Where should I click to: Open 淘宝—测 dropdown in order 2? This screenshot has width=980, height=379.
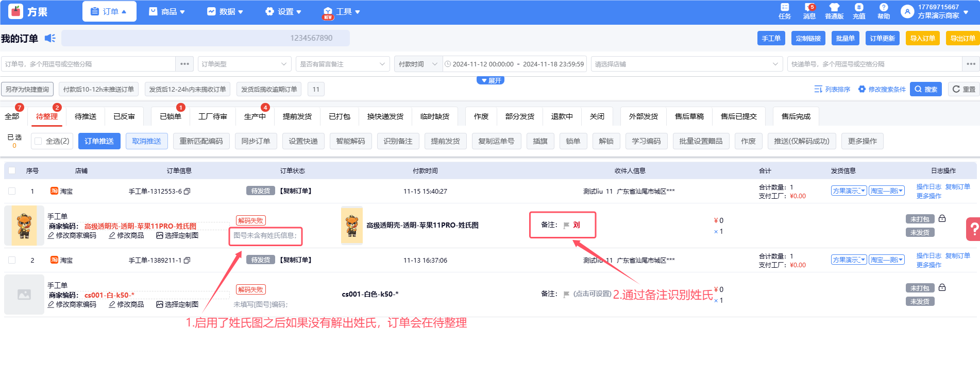point(887,260)
